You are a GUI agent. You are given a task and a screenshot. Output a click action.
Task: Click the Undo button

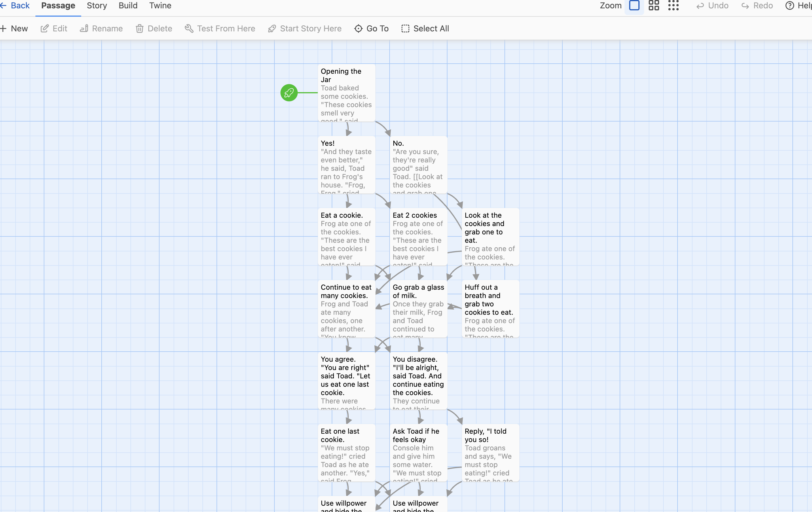(x=712, y=6)
